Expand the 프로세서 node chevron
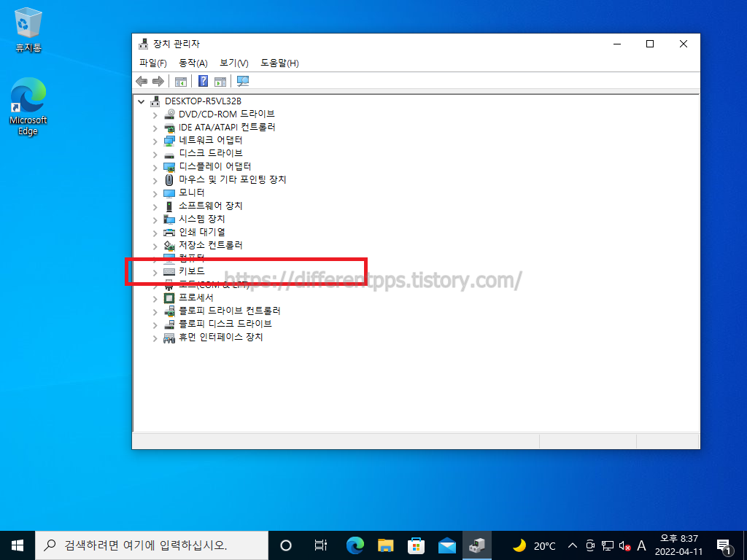The image size is (747, 560). click(155, 298)
